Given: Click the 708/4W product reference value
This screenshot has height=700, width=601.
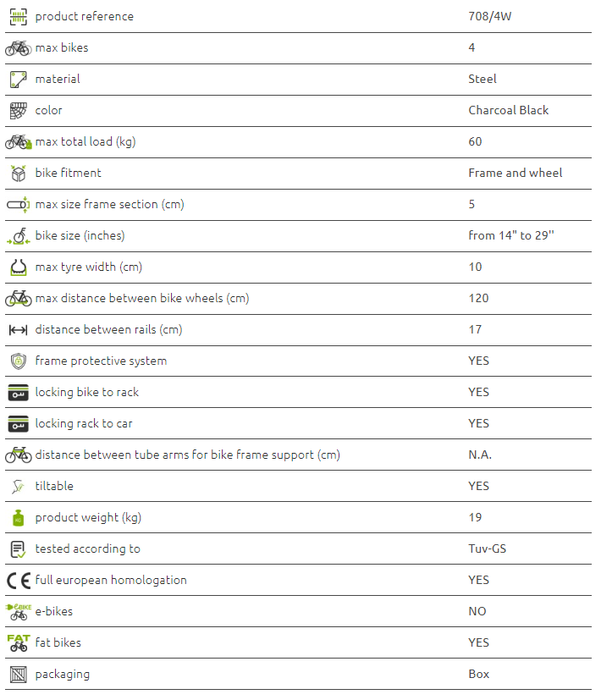Looking at the screenshot, I should point(489,16).
